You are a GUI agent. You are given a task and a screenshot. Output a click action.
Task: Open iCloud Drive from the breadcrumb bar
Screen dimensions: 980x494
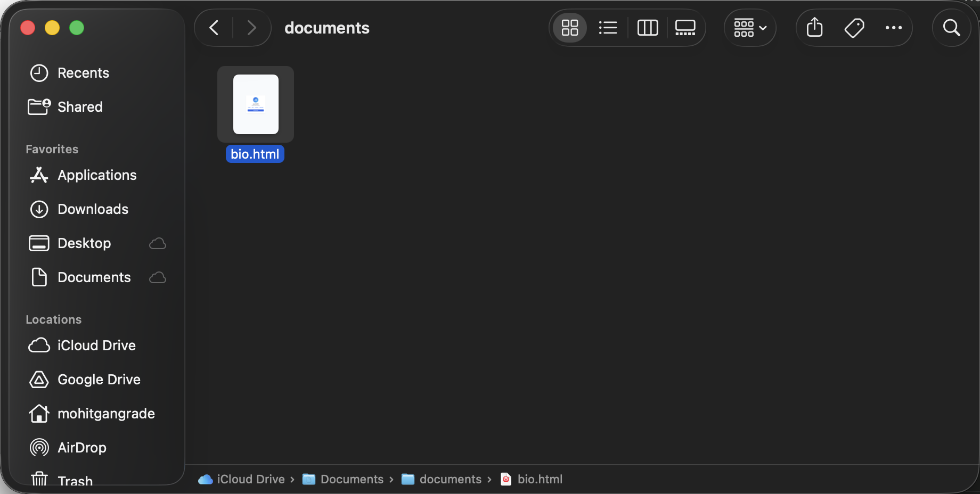[251, 479]
